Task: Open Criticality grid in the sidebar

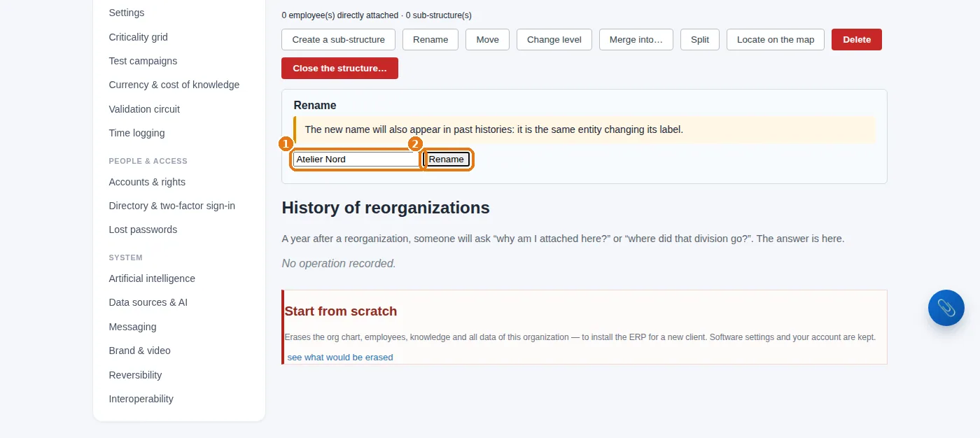Action: [139, 37]
